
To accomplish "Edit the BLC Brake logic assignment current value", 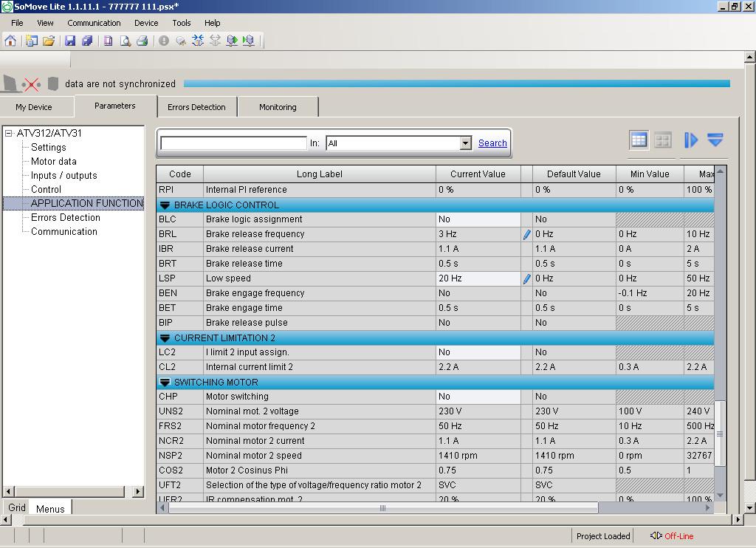I will click(478, 219).
